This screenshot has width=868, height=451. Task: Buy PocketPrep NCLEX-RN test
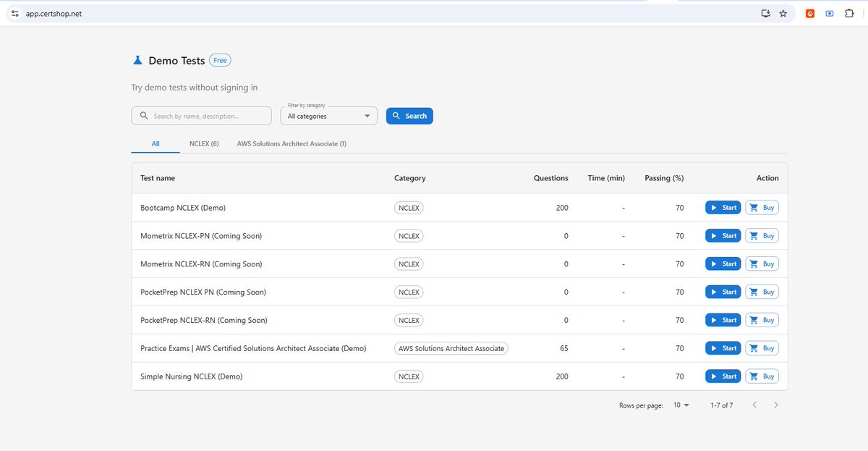click(x=762, y=320)
